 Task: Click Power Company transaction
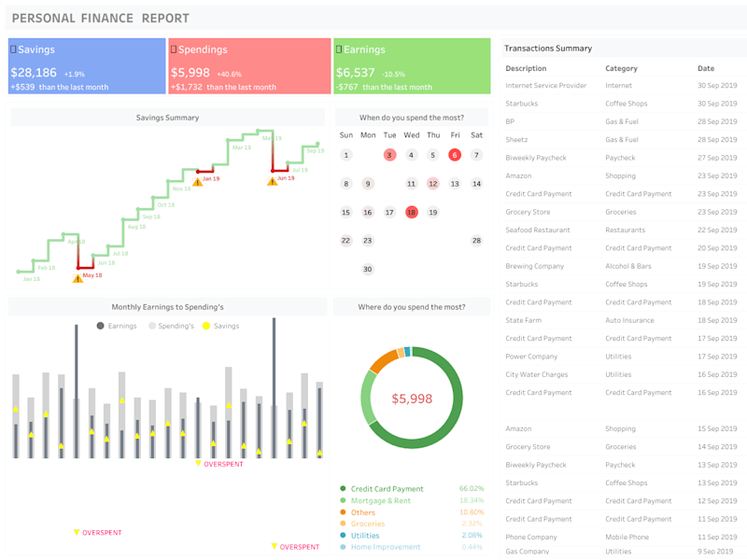pos(531,357)
